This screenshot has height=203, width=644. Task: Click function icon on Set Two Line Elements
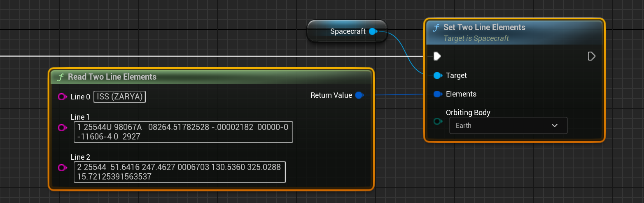436,28
